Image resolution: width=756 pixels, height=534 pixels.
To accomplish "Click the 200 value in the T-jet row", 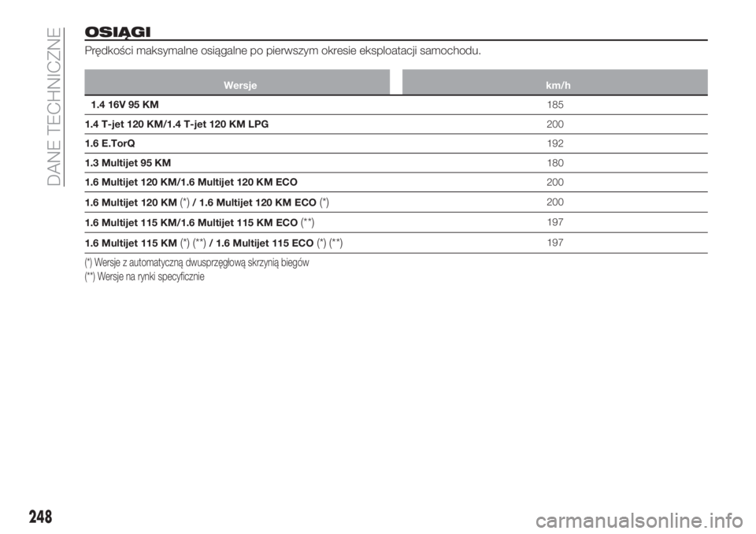I will (x=555, y=124).
